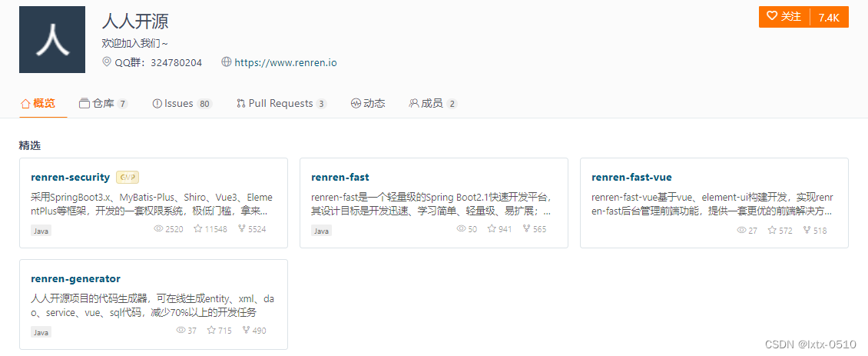868x356 pixels.
Task: Click the 715 star count
Action: [225, 331]
